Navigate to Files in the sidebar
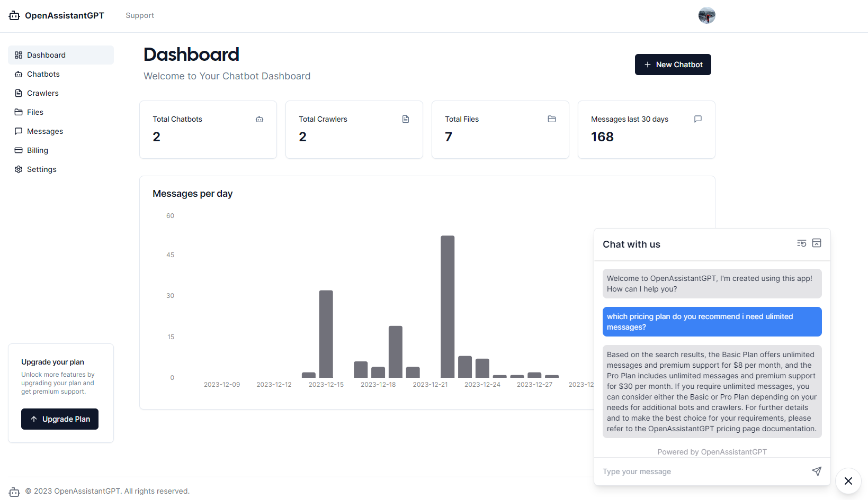 (x=61, y=112)
